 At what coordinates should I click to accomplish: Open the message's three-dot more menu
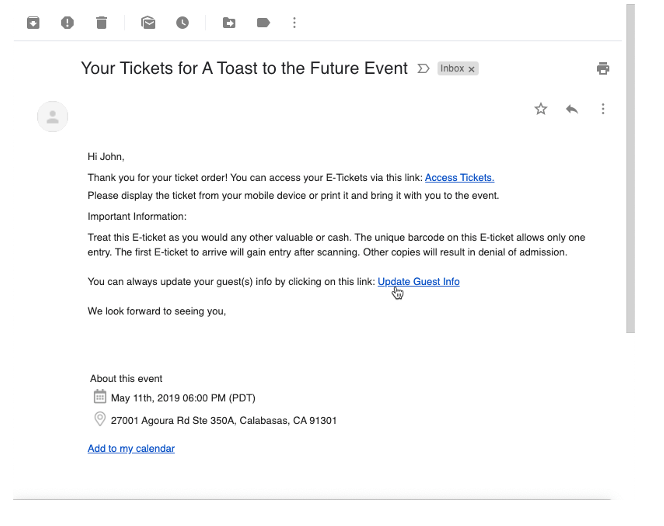pos(603,109)
